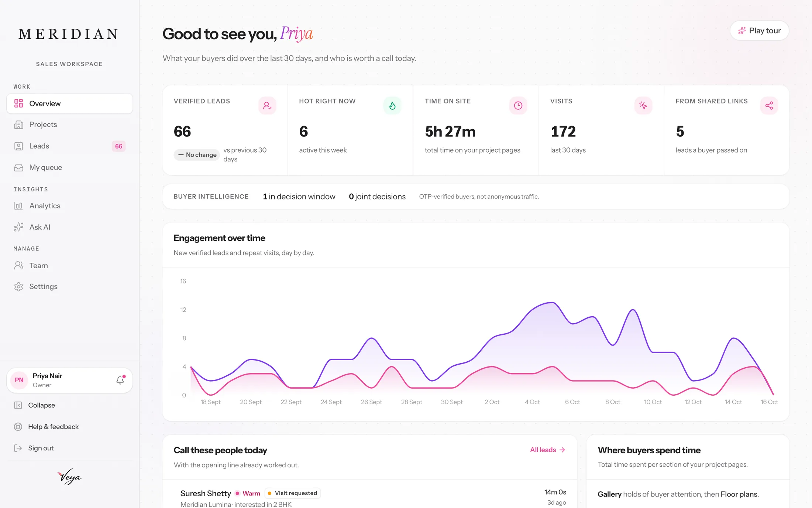This screenshot has height=508, width=812.
Task: Click the Projects building icon
Action: [18, 125]
